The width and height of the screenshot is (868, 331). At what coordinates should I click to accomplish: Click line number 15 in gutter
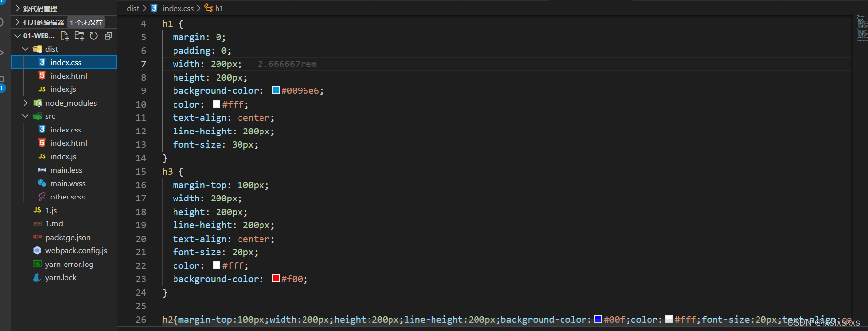click(x=141, y=172)
